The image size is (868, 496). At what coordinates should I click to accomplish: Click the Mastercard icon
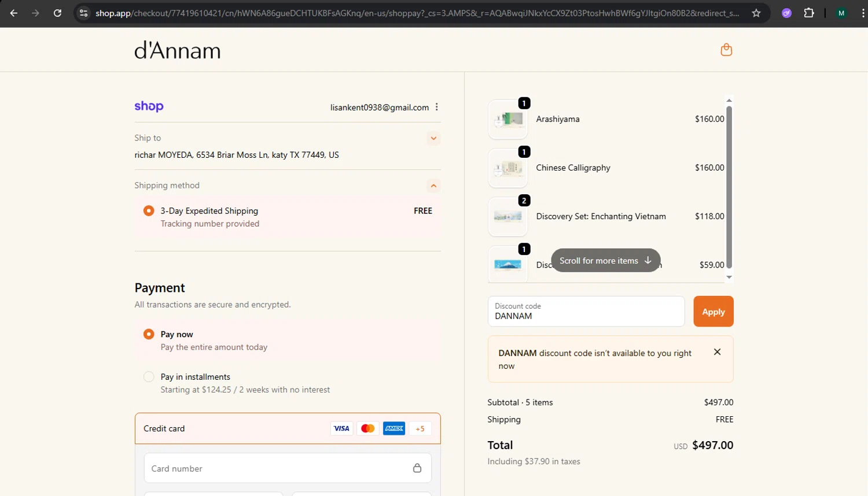367,428
